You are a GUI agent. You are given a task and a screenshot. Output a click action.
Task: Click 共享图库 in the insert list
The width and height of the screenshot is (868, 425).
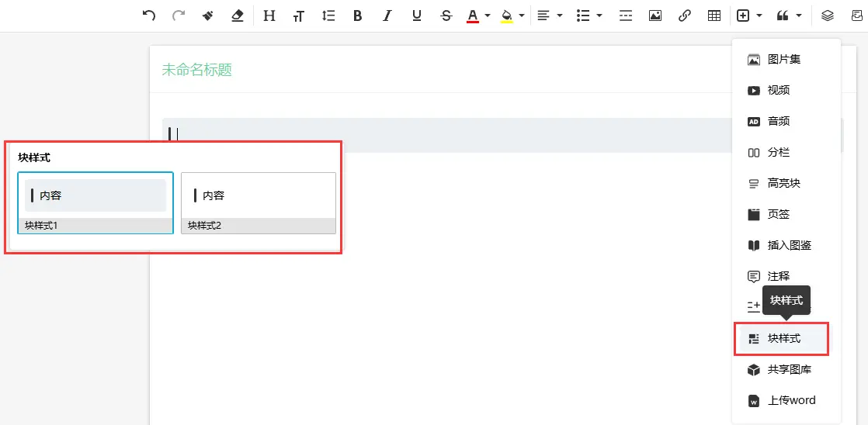[789, 369]
